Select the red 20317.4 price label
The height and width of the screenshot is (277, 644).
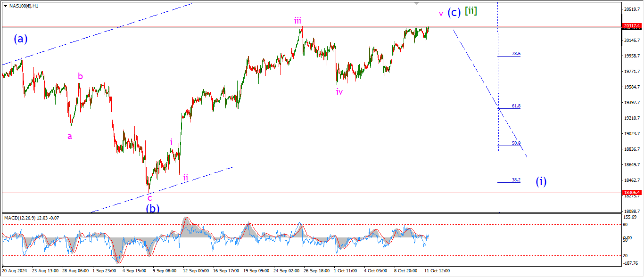pos(631,26)
